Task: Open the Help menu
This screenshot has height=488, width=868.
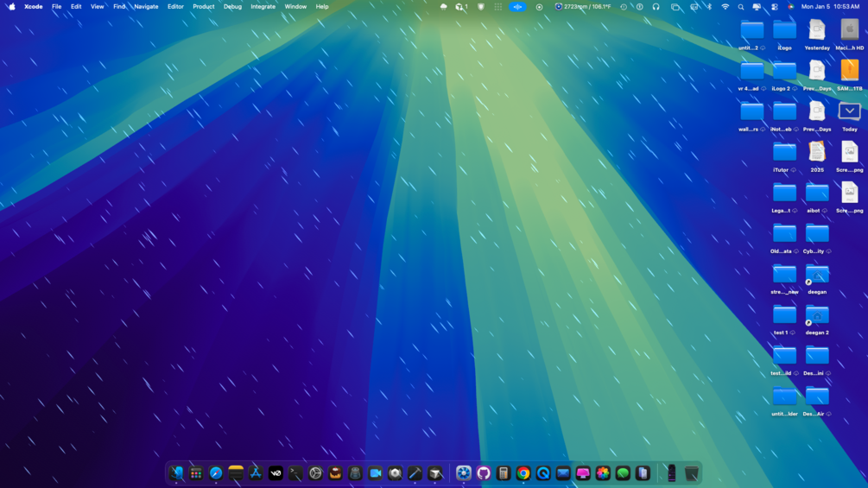Action: coord(322,7)
